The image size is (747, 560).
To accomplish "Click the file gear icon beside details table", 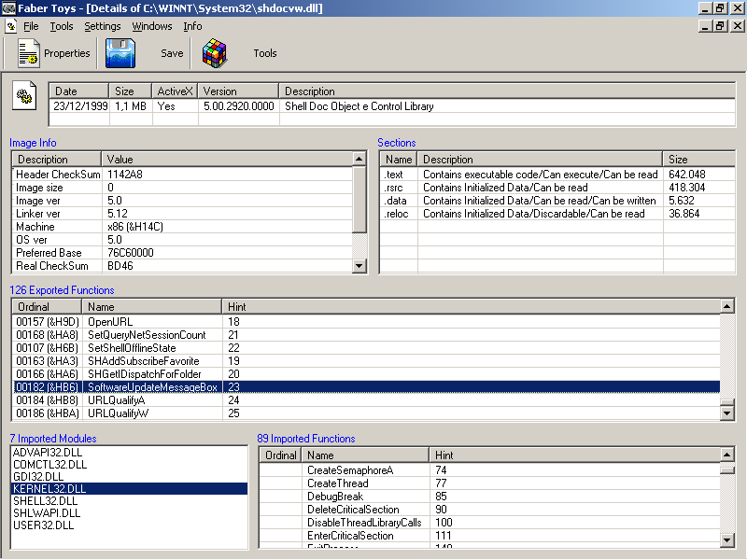I will (x=25, y=97).
